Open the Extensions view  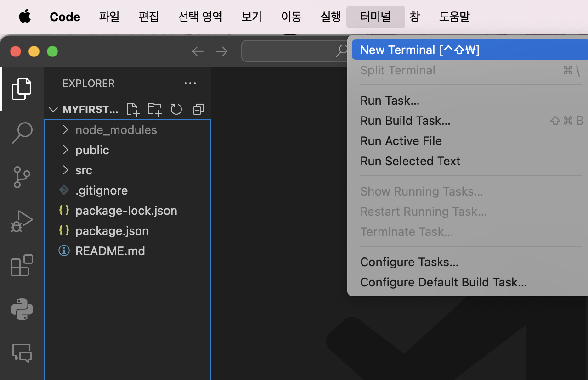pyautogui.click(x=22, y=265)
